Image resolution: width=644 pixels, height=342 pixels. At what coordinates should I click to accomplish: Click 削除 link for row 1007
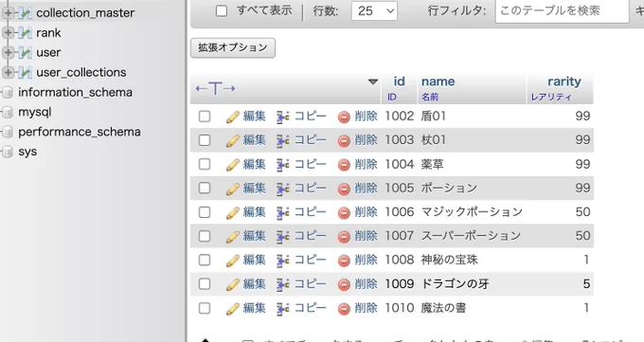pyautogui.click(x=366, y=236)
